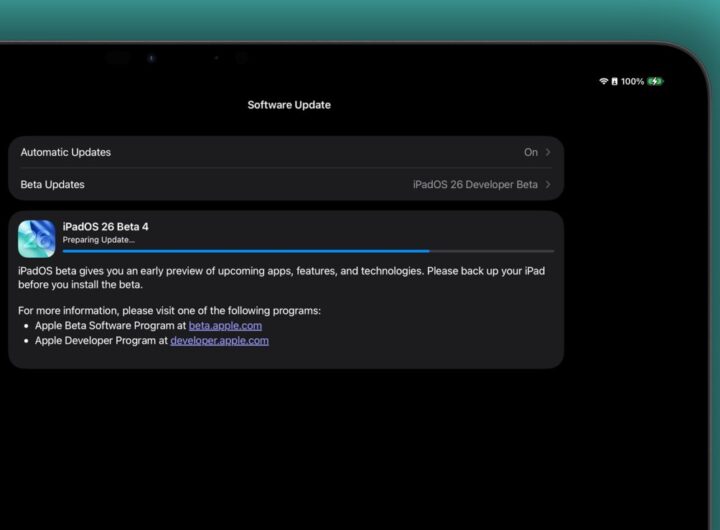Select the iPadOS 26 Developer Beta value

[475, 184]
